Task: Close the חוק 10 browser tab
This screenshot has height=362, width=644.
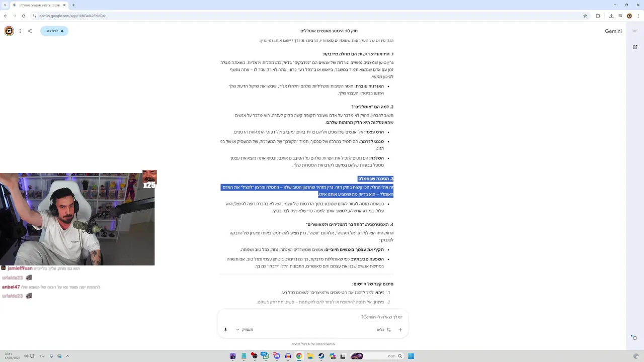Action: coord(64,5)
